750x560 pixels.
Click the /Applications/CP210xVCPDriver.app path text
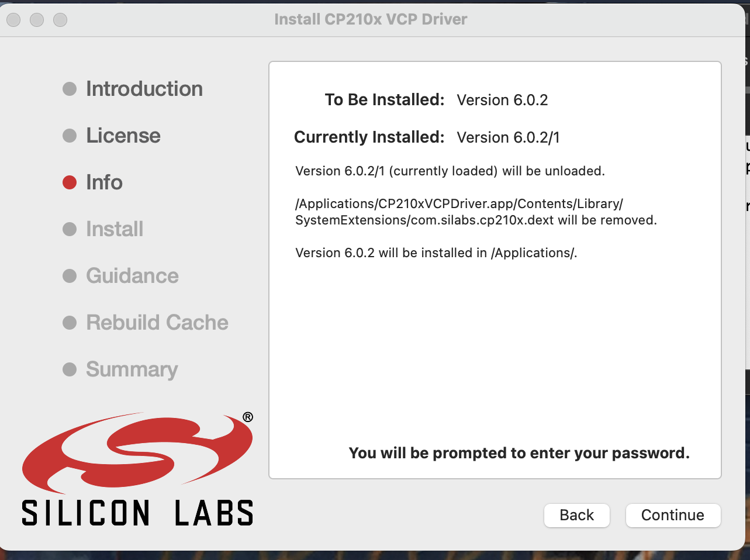459,204
